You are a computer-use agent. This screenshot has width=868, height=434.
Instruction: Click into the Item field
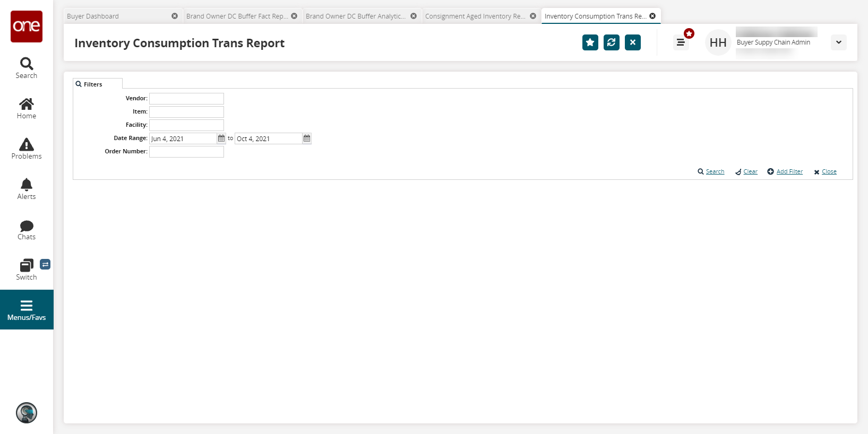click(x=186, y=112)
